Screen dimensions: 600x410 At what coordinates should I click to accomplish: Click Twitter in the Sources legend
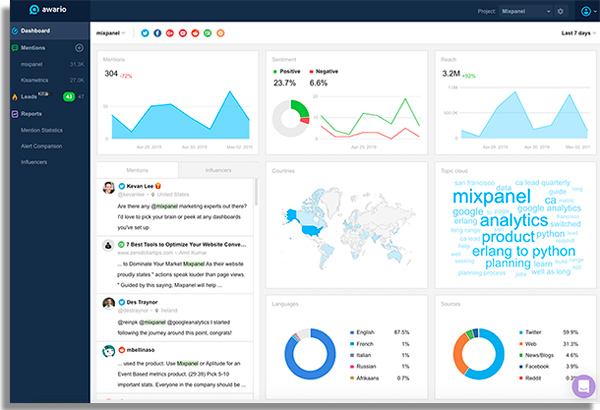click(530, 332)
